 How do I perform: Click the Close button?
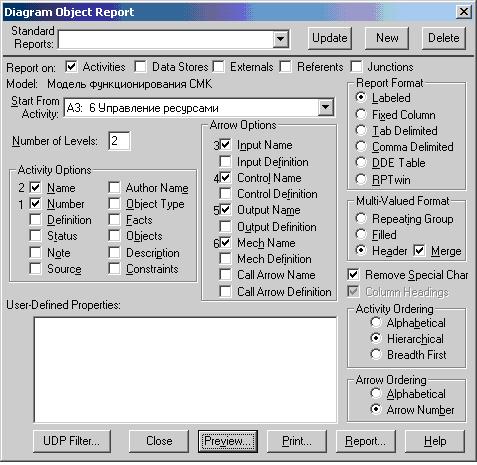click(159, 441)
